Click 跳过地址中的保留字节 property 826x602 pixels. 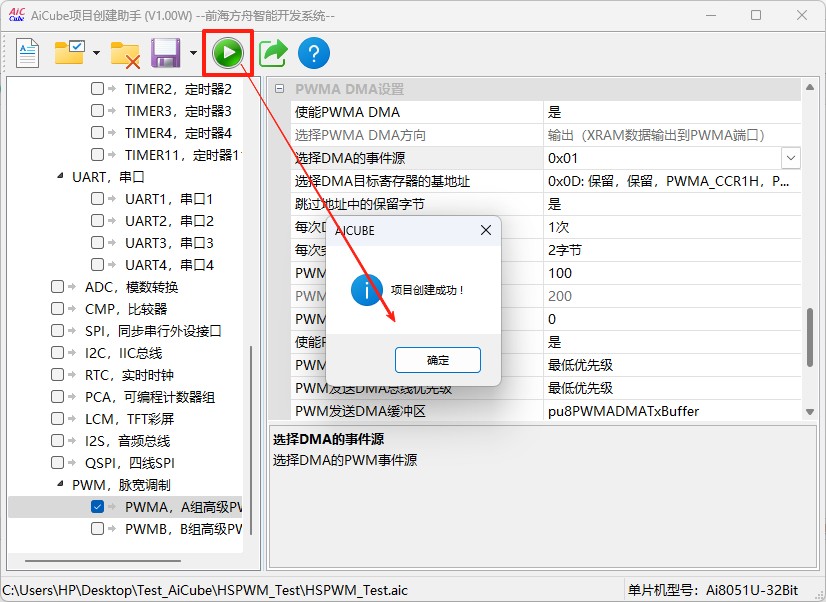360,204
